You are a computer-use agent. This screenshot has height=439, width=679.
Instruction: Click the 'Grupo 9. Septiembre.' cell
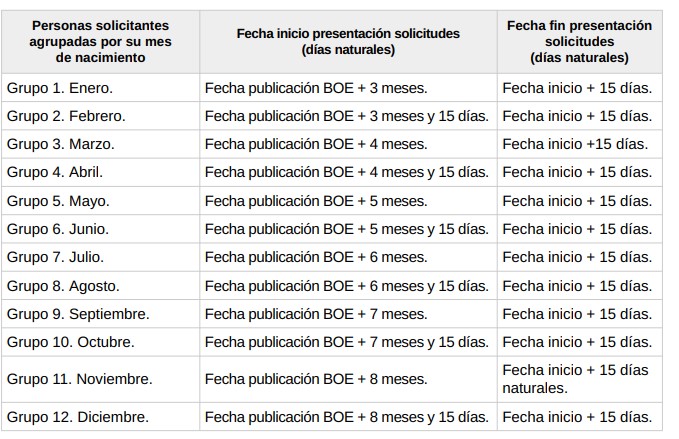78,314
